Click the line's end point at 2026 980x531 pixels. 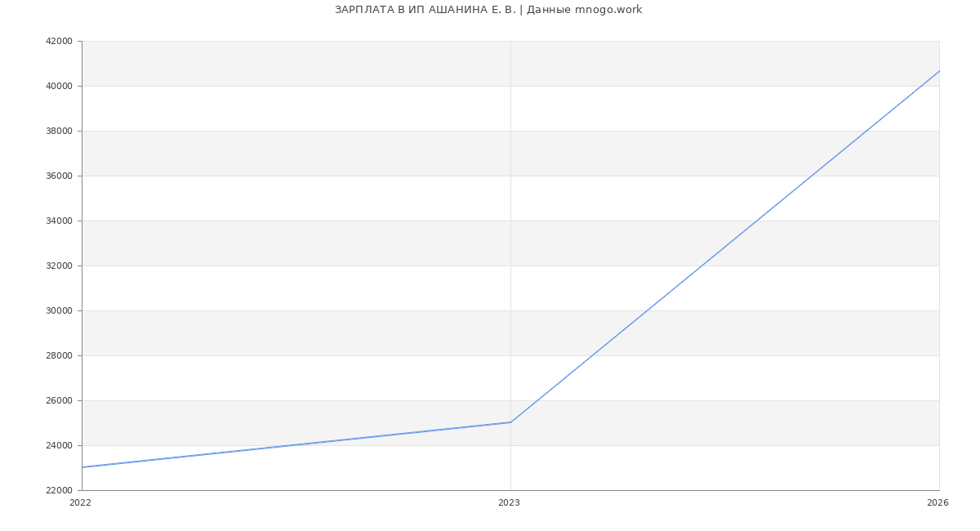click(x=939, y=71)
